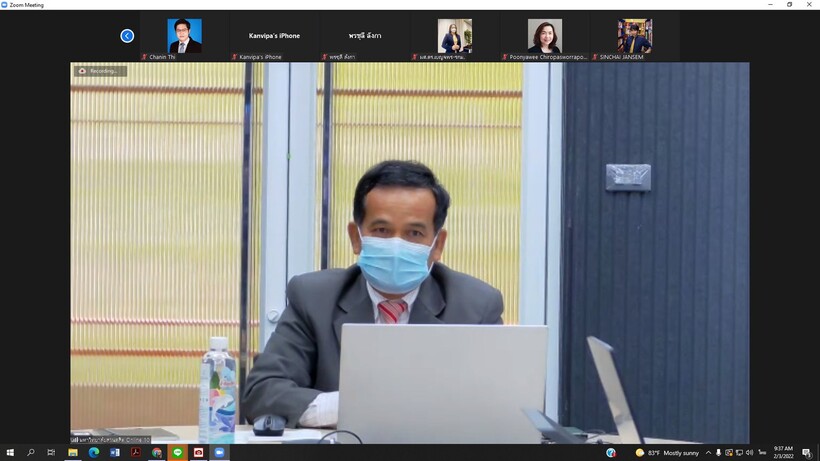
Task: Open Google Chrome from taskbar
Action: pos(156,453)
